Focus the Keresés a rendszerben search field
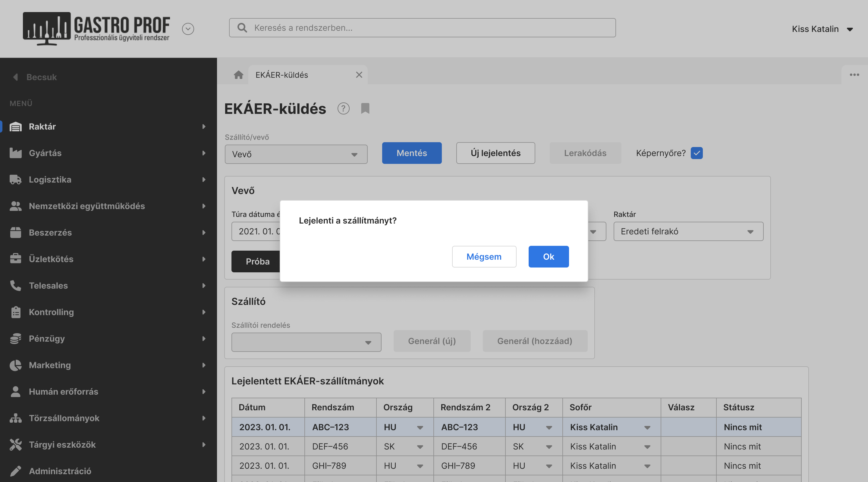 pos(422,28)
